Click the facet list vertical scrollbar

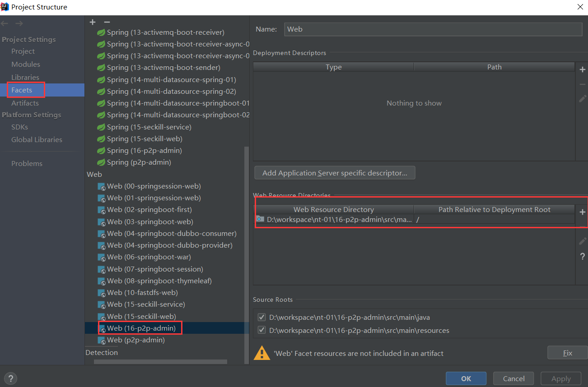246,255
